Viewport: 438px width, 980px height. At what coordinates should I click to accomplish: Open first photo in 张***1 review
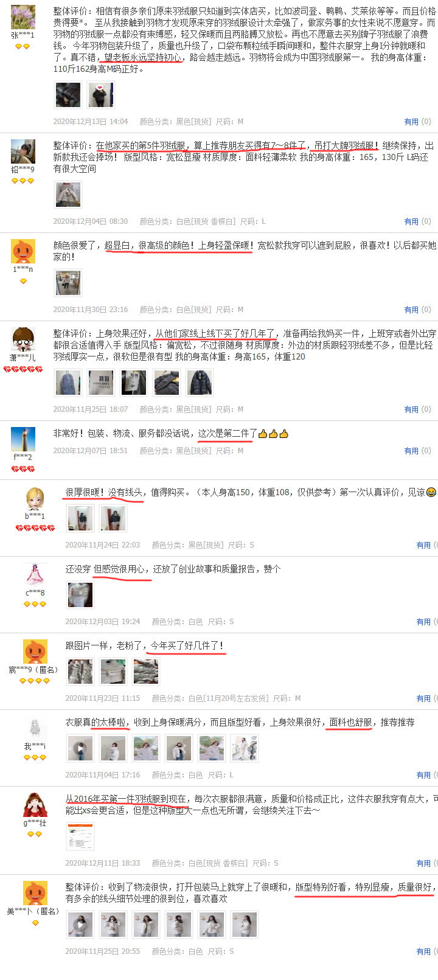[68, 95]
